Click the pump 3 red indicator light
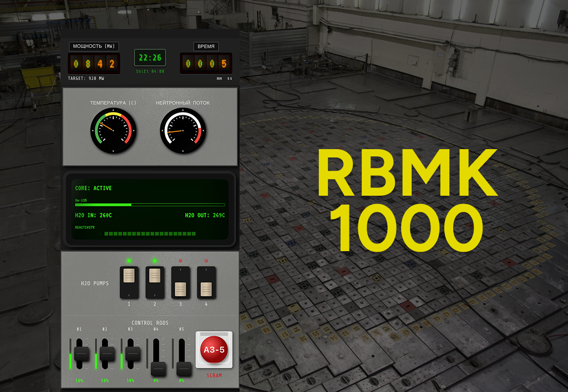 180,261
